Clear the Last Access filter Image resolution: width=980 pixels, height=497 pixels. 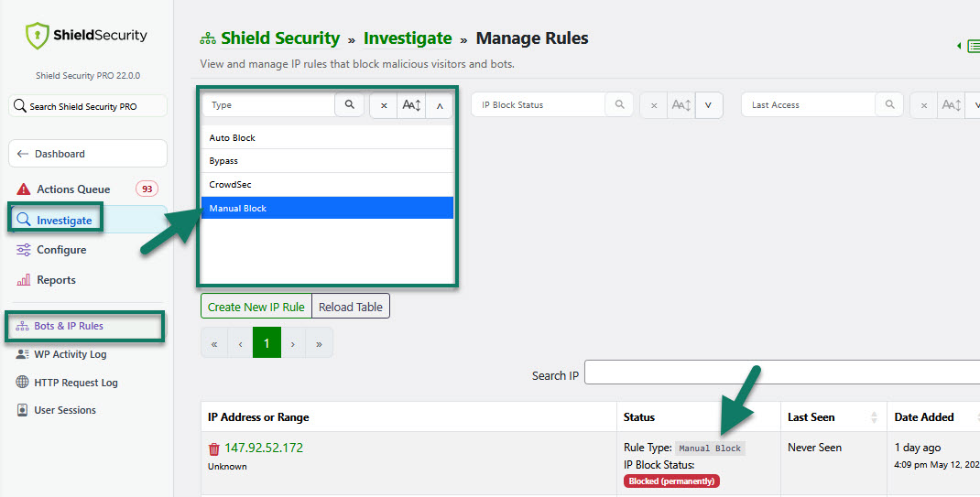924,105
